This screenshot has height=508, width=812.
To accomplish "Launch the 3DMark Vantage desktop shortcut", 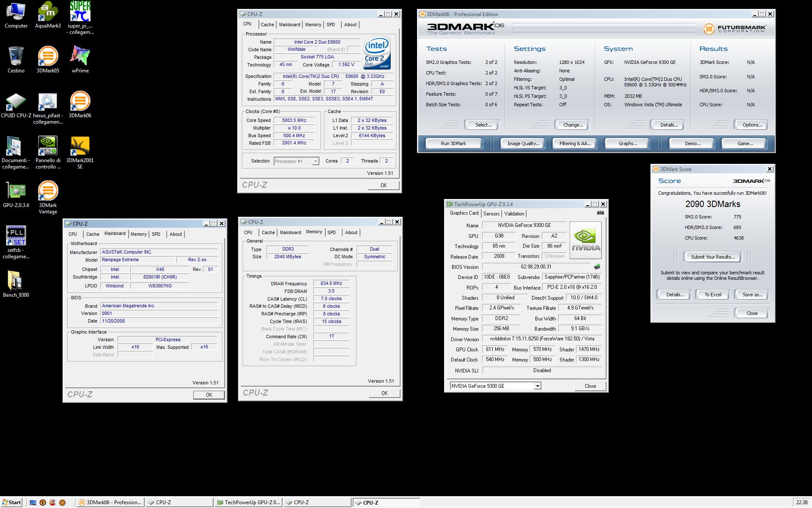I will click(x=48, y=198).
